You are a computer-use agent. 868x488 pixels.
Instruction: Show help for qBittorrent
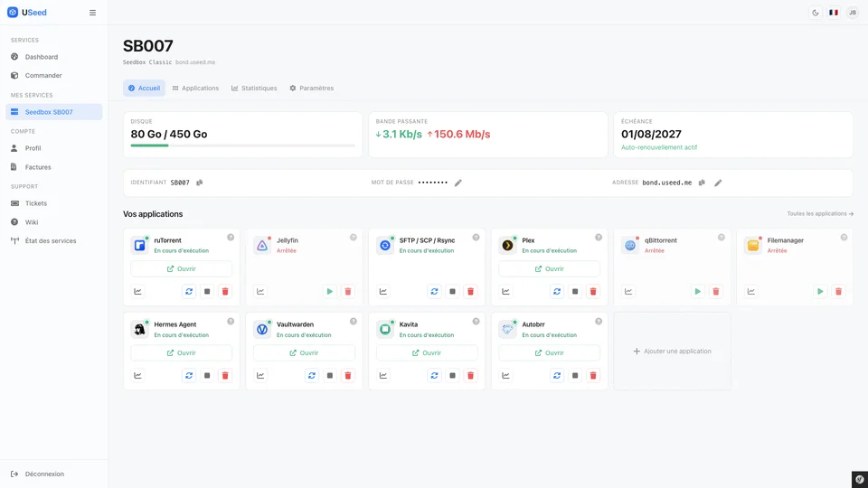722,238
